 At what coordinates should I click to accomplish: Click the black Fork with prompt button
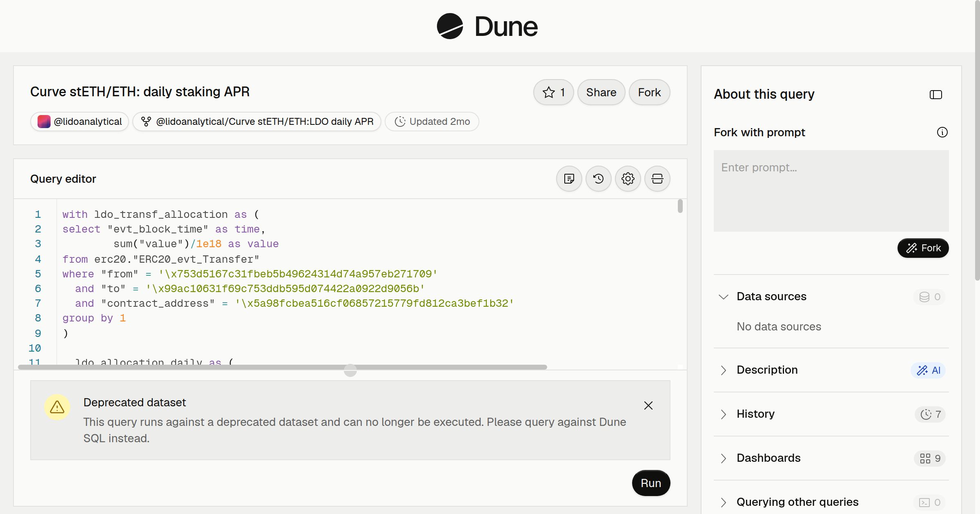tap(923, 248)
